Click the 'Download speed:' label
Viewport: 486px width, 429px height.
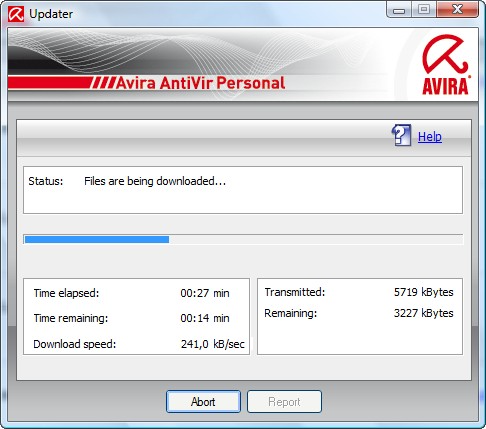75,344
